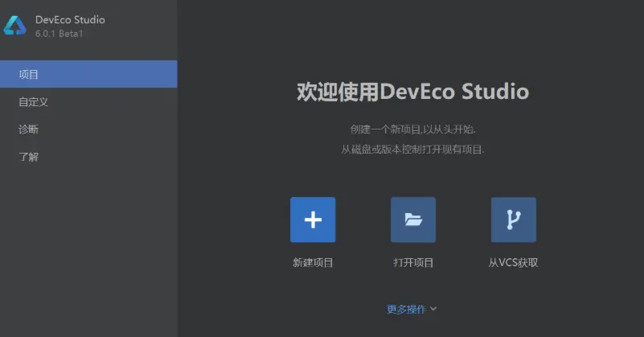Switch to the 诊断 sidebar tab
This screenshot has width=644, height=337.
(88, 129)
